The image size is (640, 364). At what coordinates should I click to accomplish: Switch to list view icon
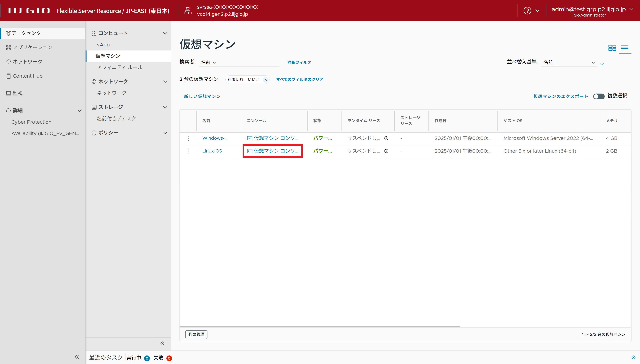click(x=625, y=48)
